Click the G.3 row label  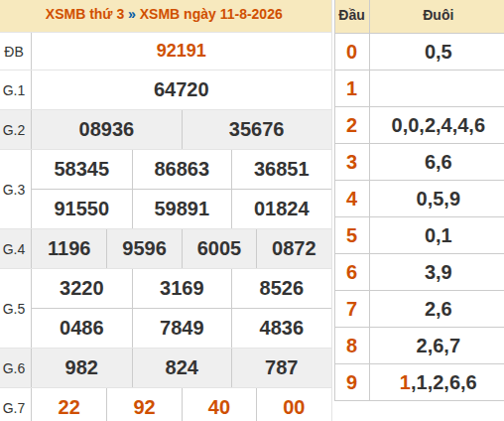pyautogui.click(x=14, y=190)
